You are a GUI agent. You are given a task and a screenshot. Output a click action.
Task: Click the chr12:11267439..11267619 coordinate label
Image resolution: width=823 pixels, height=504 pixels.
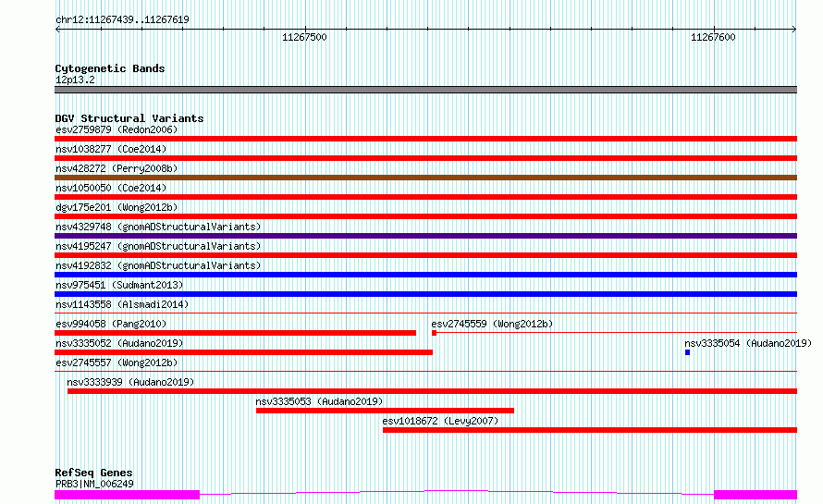(122, 19)
